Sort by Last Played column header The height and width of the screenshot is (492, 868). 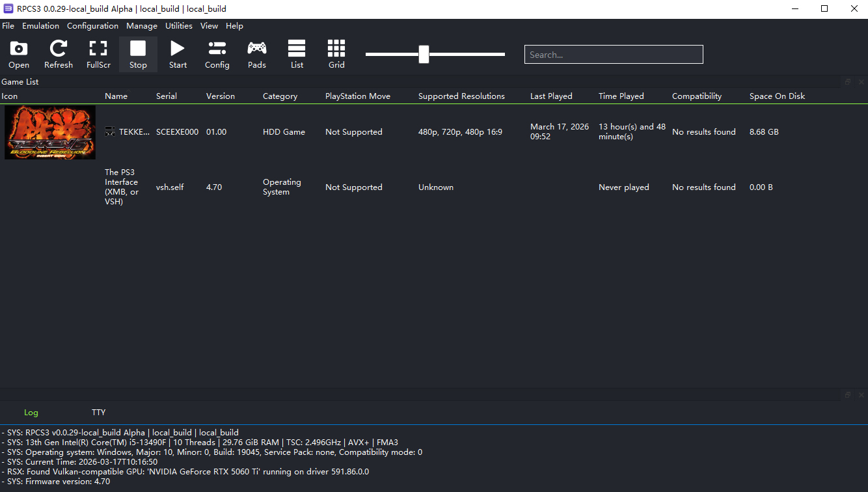(551, 96)
